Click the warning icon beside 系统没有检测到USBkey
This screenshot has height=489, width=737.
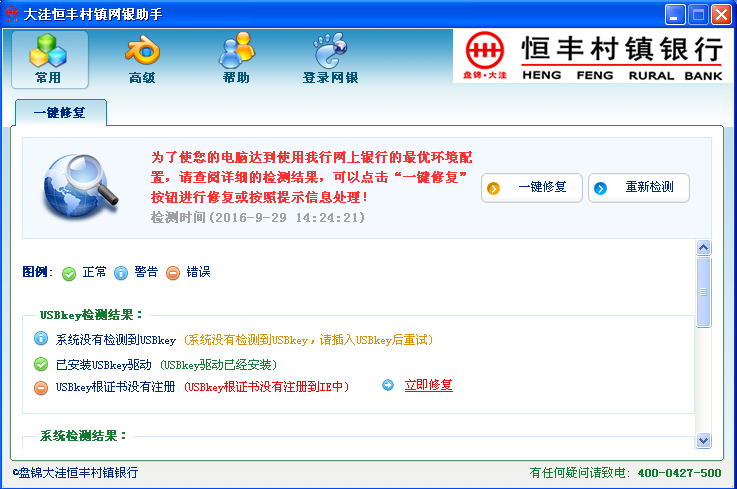coord(41,338)
